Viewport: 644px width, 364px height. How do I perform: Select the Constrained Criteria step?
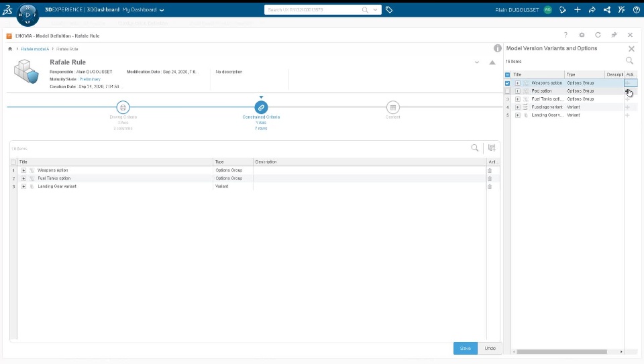tap(261, 107)
